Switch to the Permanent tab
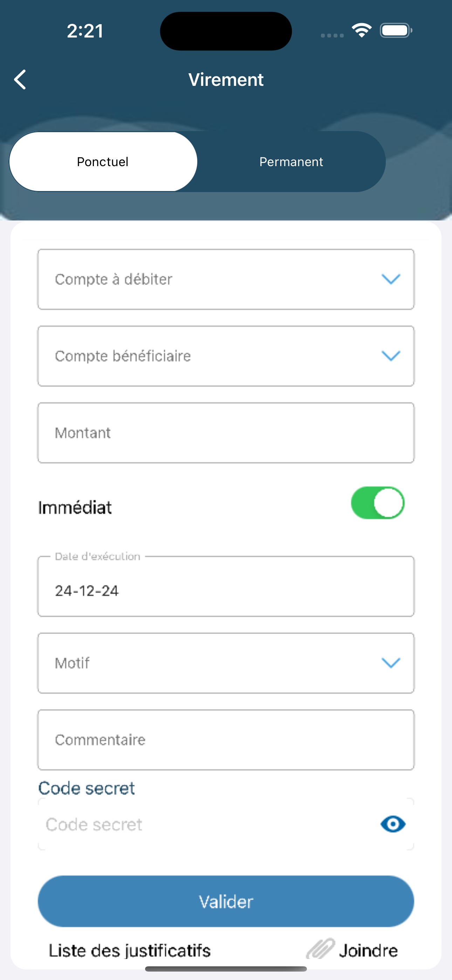This screenshot has width=452, height=980. pos(291,162)
